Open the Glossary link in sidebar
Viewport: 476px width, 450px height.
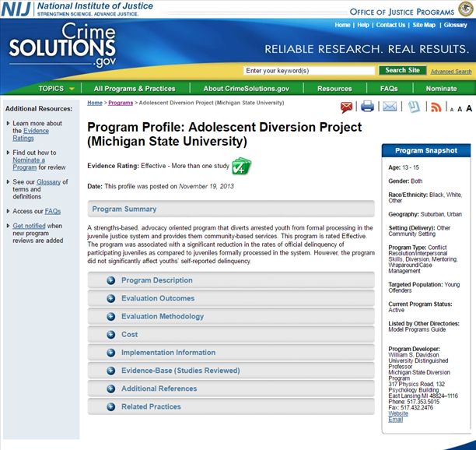click(48, 181)
